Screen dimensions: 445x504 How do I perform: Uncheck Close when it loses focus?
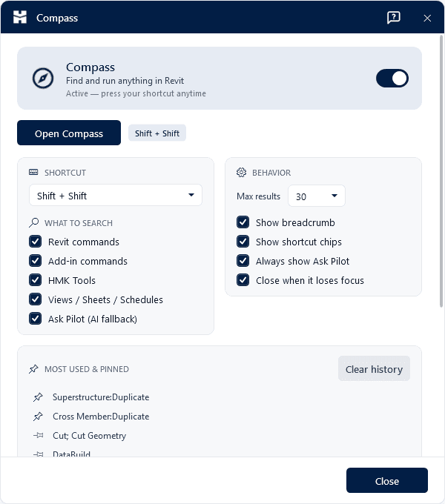click(x=243, y=280)
